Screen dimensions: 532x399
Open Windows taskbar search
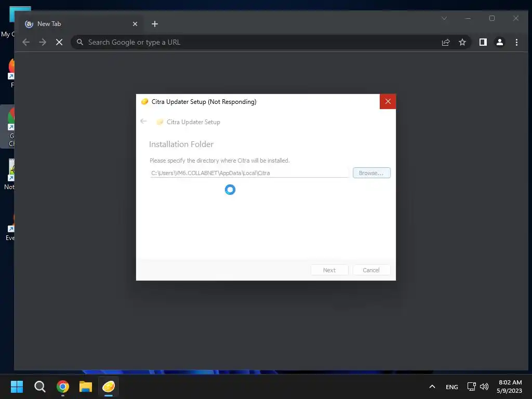39,387
